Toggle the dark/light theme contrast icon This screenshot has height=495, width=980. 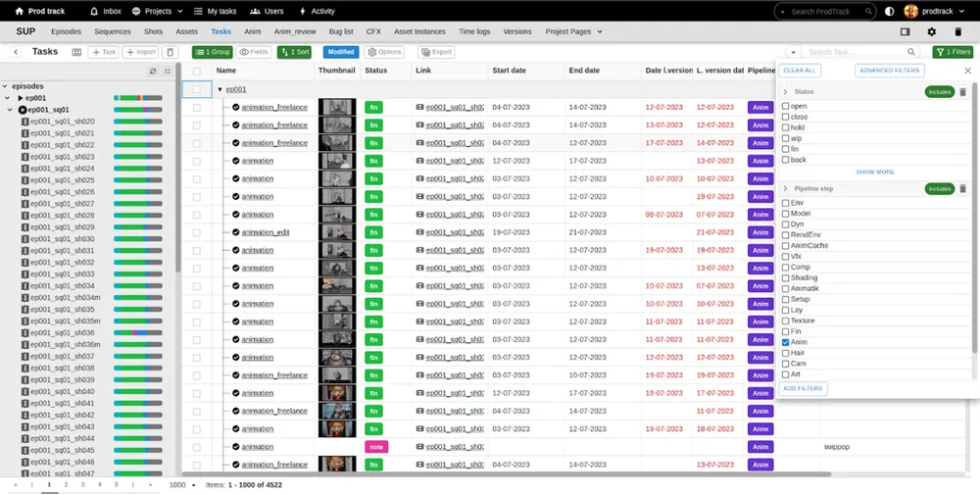point(890,12)
